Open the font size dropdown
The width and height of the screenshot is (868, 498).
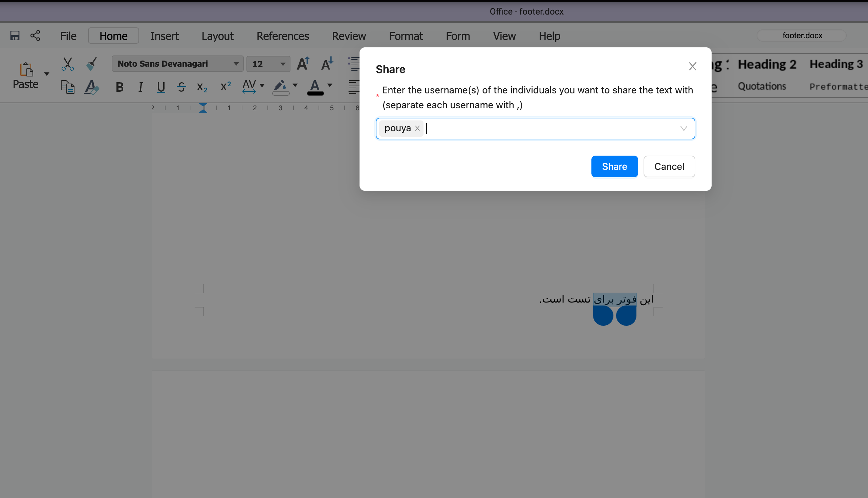click(283, 64)
